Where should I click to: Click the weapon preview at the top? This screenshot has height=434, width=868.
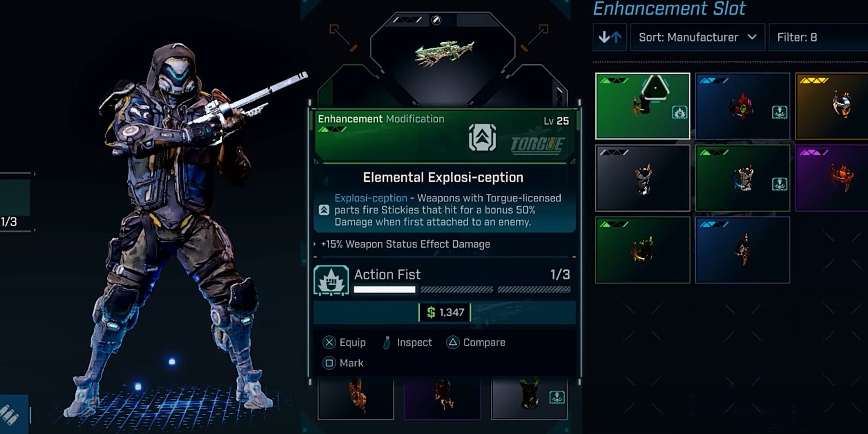pyautogui.click(x=444, y=53)
